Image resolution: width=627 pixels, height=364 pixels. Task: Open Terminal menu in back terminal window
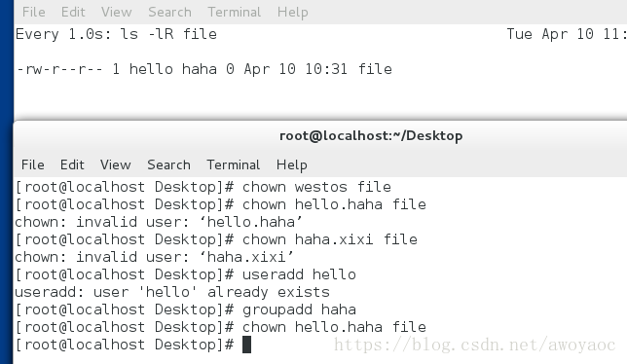(235, 12)
